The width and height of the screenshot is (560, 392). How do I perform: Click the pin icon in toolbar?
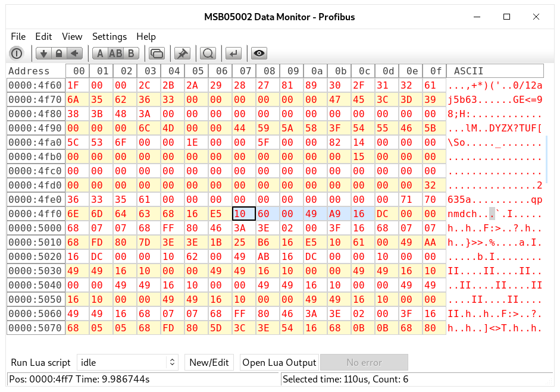tap(182, 54)
